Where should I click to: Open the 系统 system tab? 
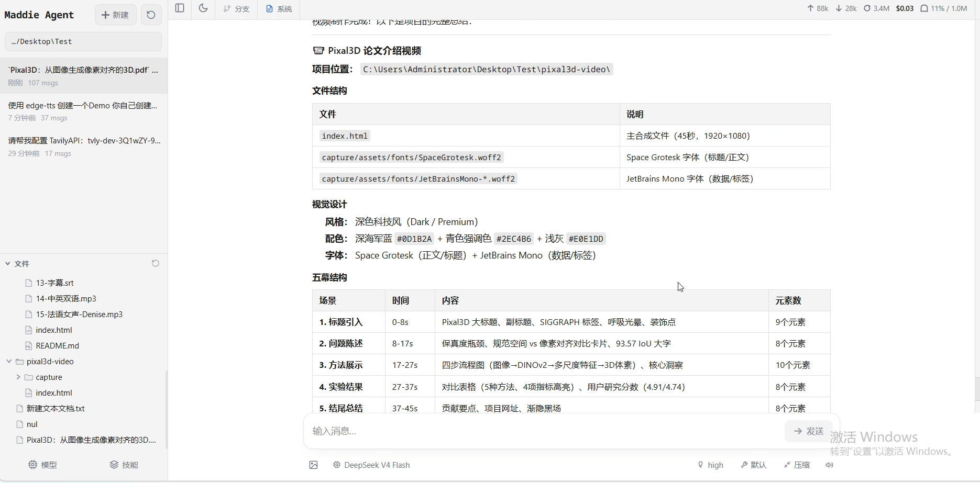coord(279,9)
